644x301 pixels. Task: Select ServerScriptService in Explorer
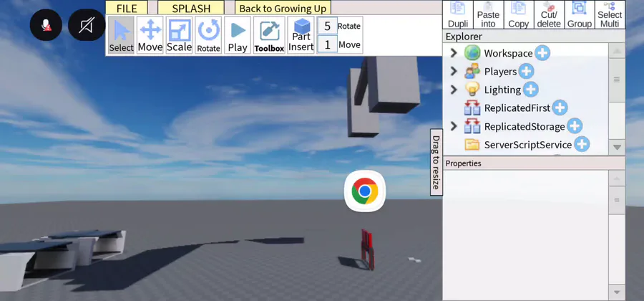coord(528,145)
